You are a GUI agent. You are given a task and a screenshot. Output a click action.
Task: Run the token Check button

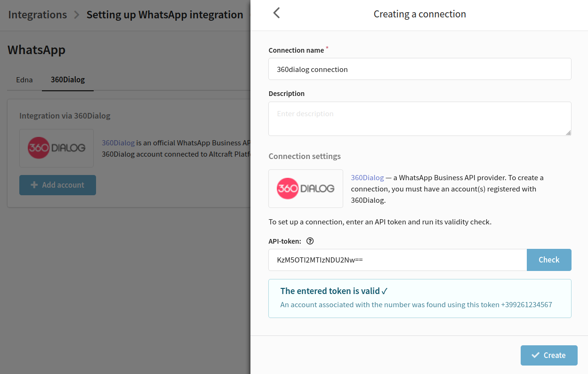[x=549, y=260]
